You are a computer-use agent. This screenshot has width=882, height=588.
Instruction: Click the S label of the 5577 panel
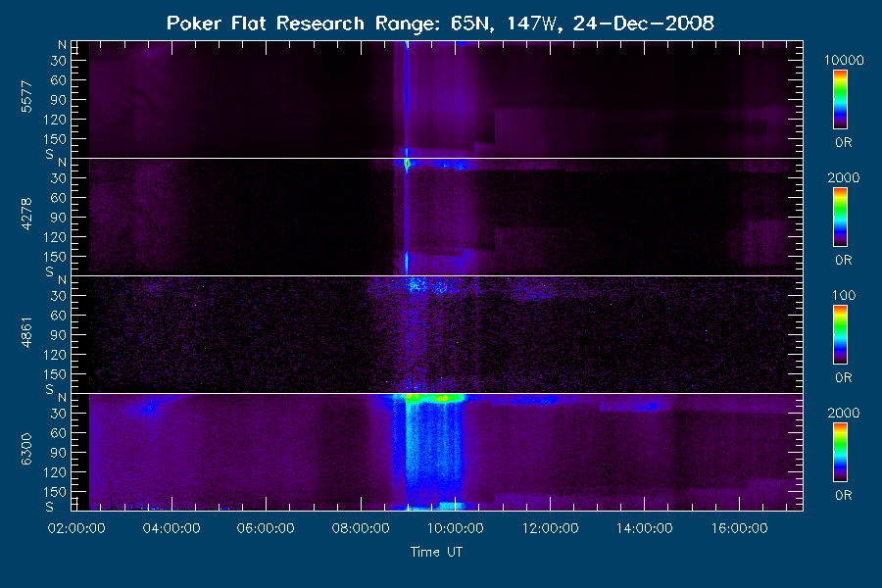[50, 154]
